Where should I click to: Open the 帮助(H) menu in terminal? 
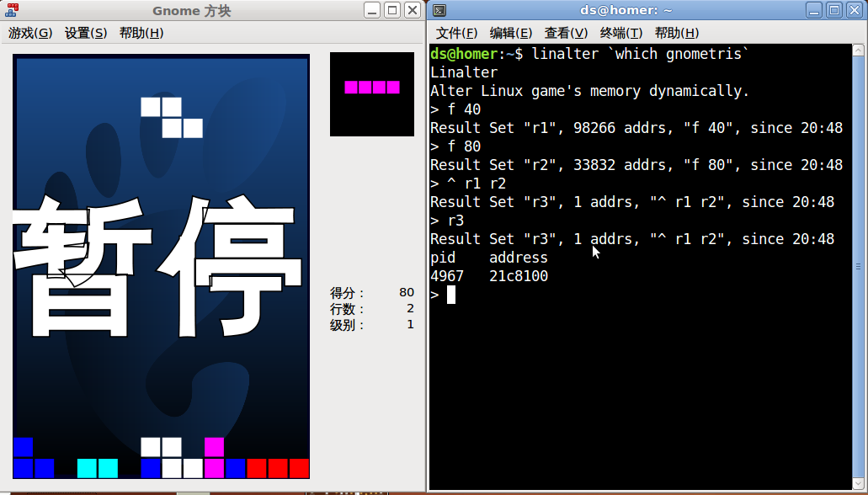[676, 33]
